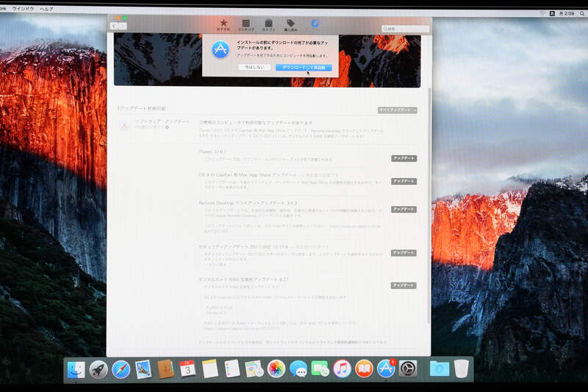Click the すべてアップデート (Update All) button
The height and width of the screenshot is (392, 588).
397,110
